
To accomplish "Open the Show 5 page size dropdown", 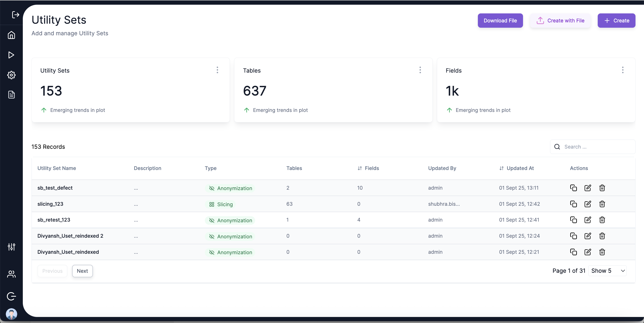I will (607, 271).
